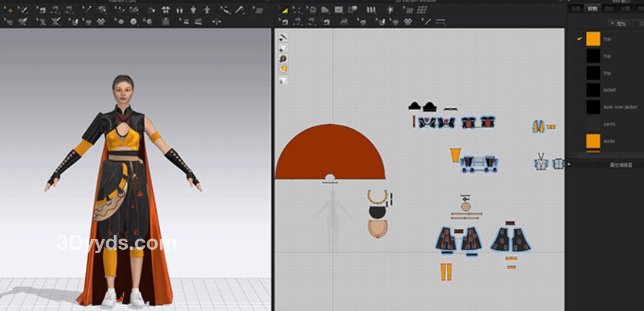This screenshot has height=311, width=644.
Task: Switch to the 场景 tab in right panel
Action: click(576, 9)
